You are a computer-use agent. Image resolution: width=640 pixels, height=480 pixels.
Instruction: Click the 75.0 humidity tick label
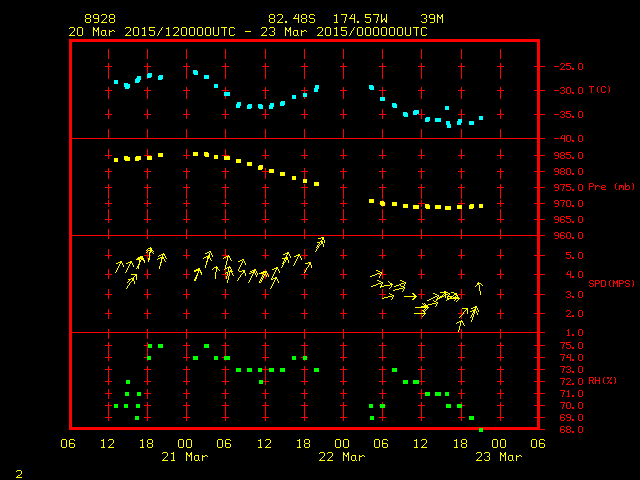pyautogui.click(x=571, y=346)
